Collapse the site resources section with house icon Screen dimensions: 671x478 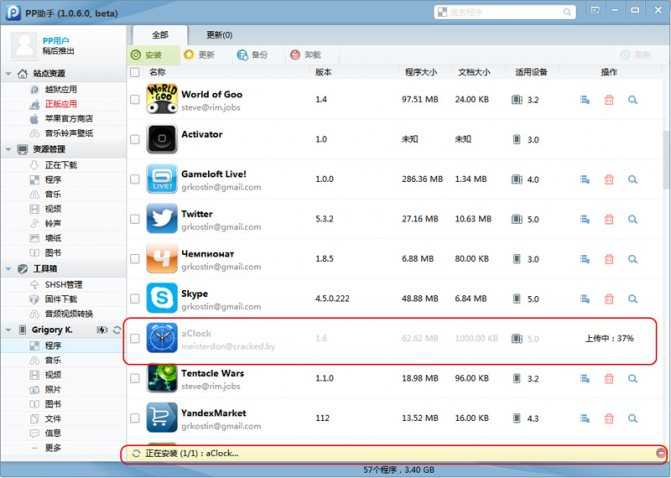[9, 74]
